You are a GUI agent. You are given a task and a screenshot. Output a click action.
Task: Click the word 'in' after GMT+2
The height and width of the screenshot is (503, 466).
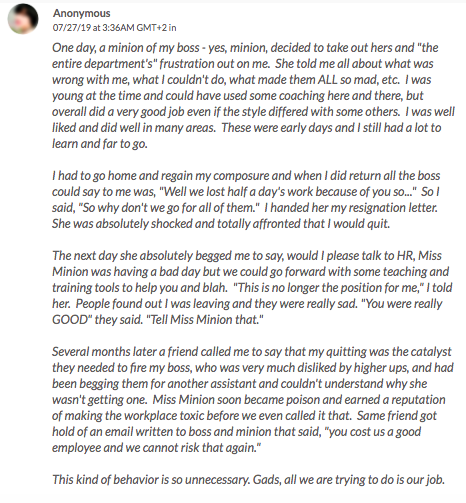click(172, 28)
